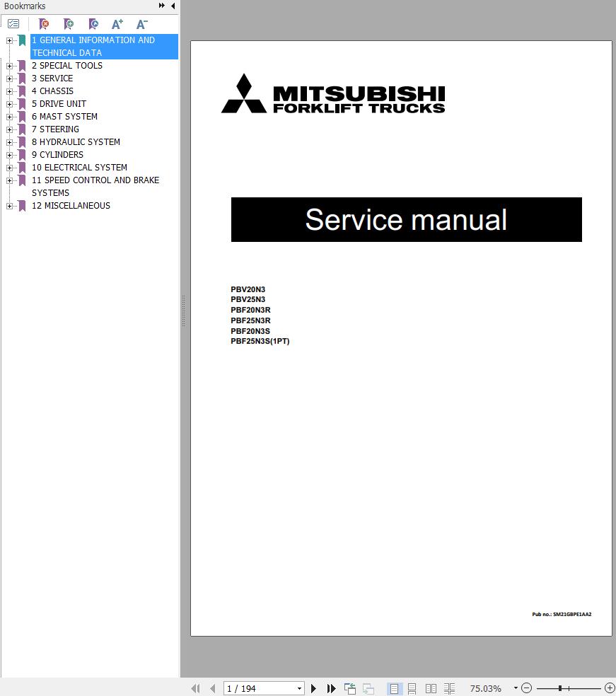Expand the 6 MAST SYSTEM bookmark node
Screen dimensions: 616x696
(9, 117)
